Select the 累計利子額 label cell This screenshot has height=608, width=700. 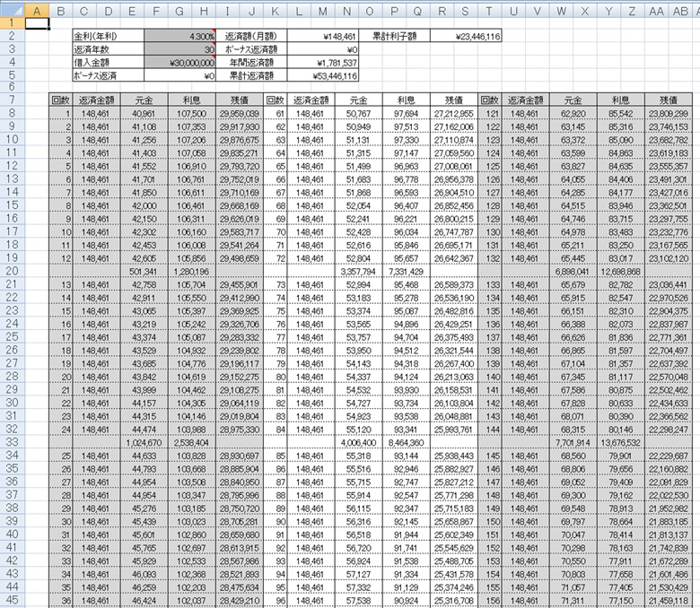click(395, 37)
